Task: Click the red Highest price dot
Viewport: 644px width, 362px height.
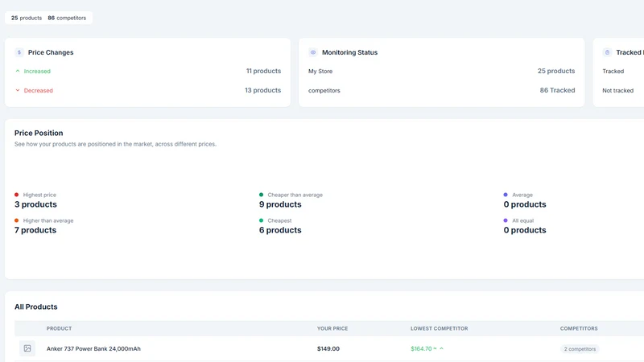Action: pos(16,195)
